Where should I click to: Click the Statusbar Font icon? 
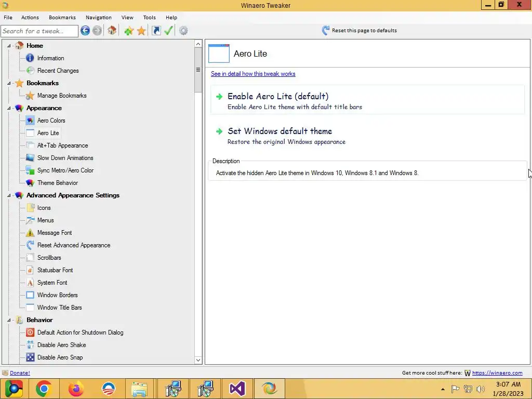coord(30,270)
